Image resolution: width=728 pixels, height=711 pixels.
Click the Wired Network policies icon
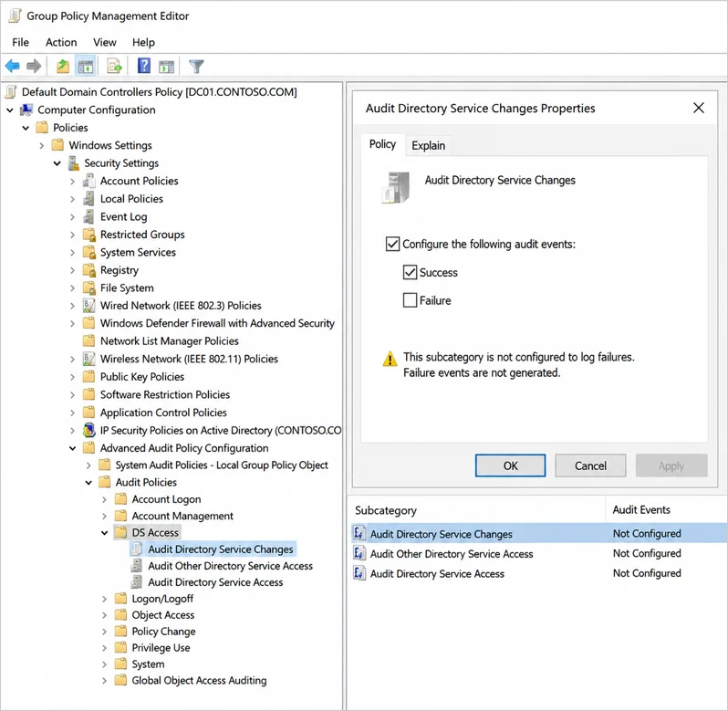[88, 305]
